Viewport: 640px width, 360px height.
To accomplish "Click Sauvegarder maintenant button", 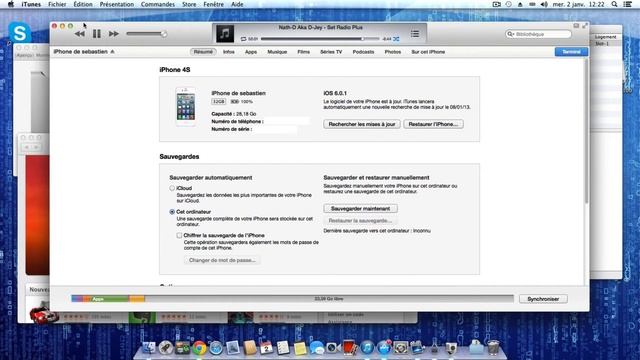I will pos(360,209).
